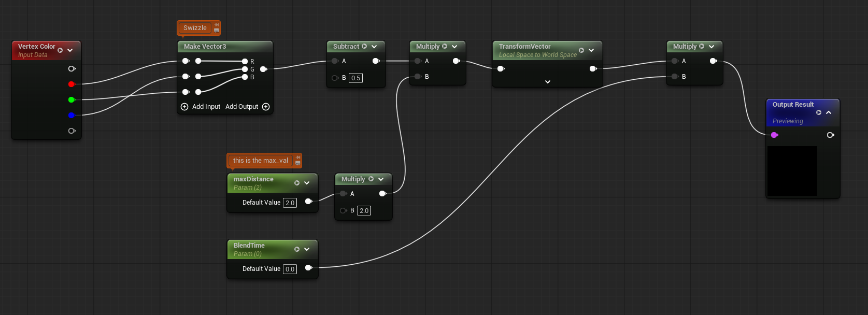
Task: Toggle preview on the Vertex Color node
Action: pyautogui.click(x=60, y=50)
